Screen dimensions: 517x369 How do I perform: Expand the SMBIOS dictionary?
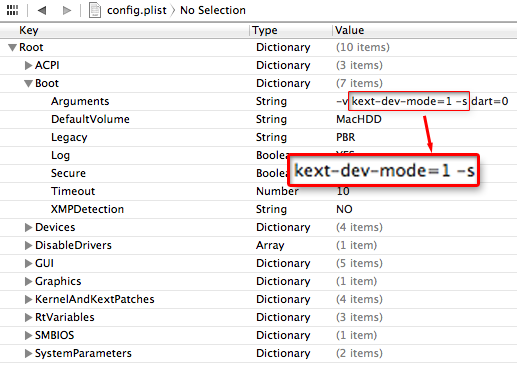[x=28, y=335]
